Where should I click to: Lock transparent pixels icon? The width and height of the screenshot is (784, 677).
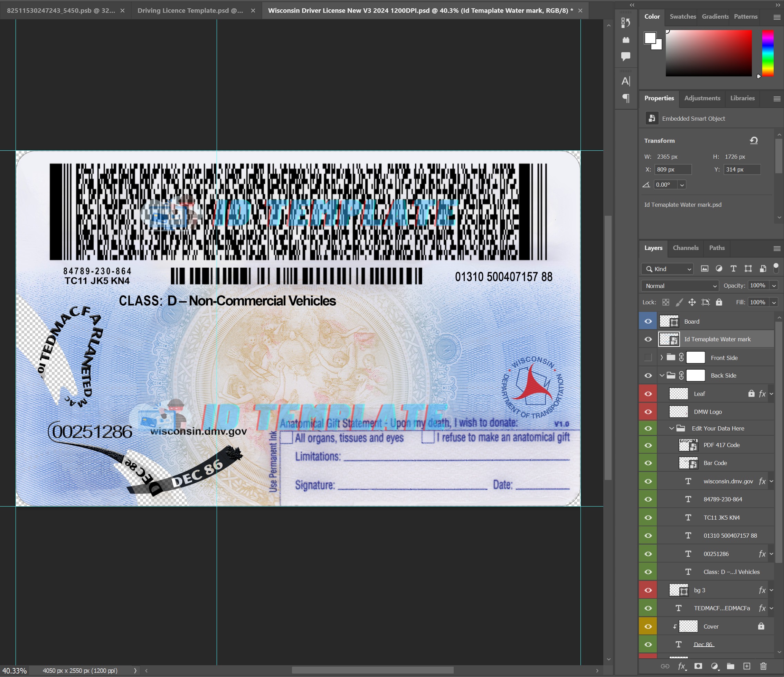click(665, 302)
